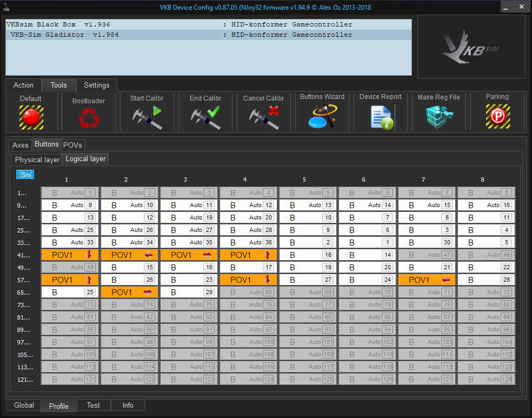Click the Default red button icon
The height and width of the screenshot is (418, 532).
tap(31, 116)
